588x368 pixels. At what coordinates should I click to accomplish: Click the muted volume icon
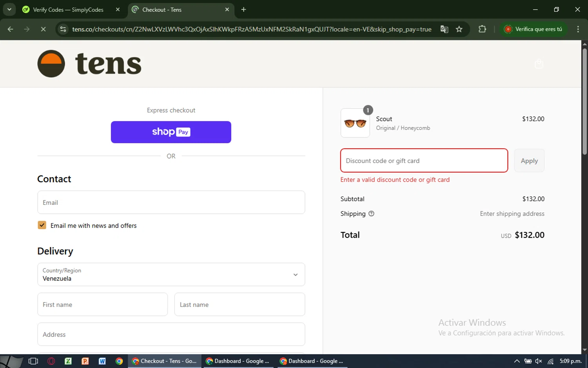539,361
